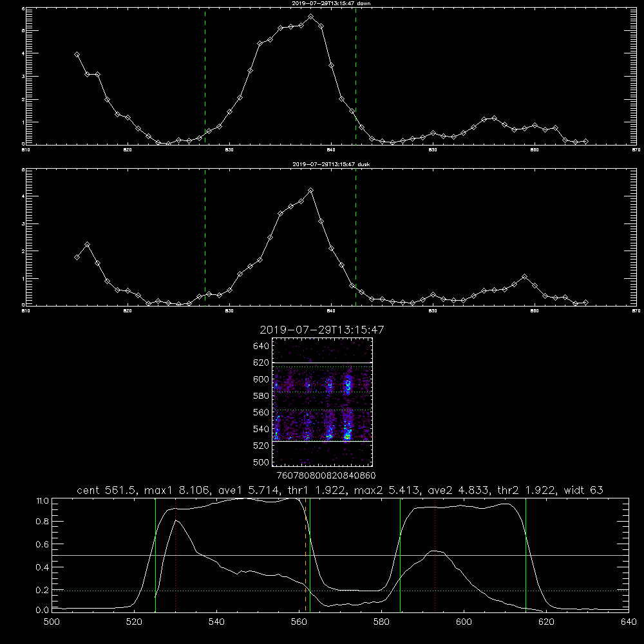Click the "cent 561.5" value in stats line
Screen dimensions: 644x644
106,490
